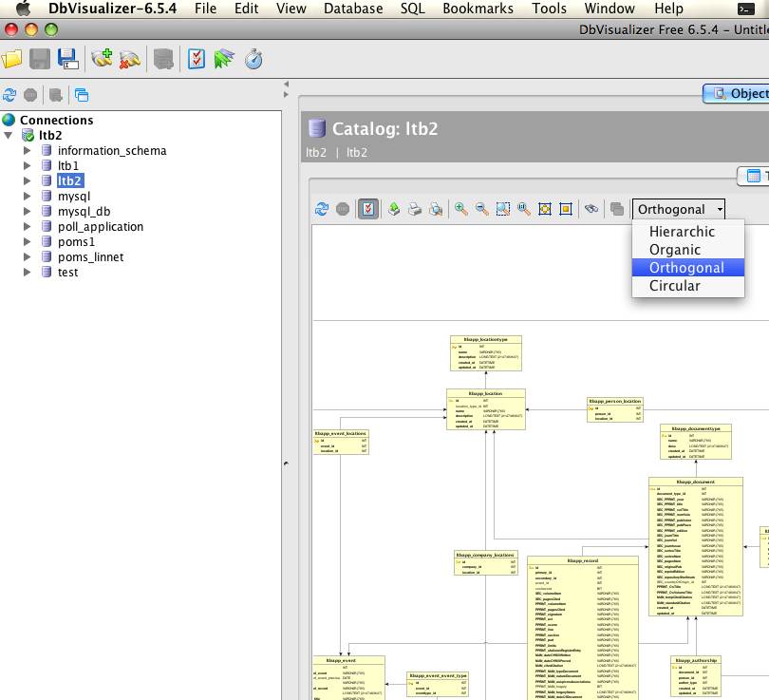The height and width of the screenshot is (700, 769).
Task: Click the Save As floppy disk icon
Action: click(x=67, y=59)
